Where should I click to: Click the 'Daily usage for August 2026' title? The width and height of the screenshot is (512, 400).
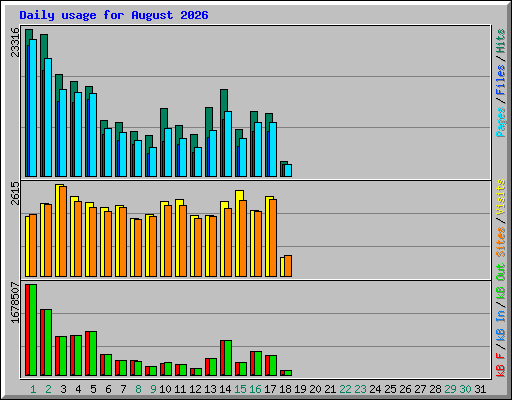tap(114, 15)
